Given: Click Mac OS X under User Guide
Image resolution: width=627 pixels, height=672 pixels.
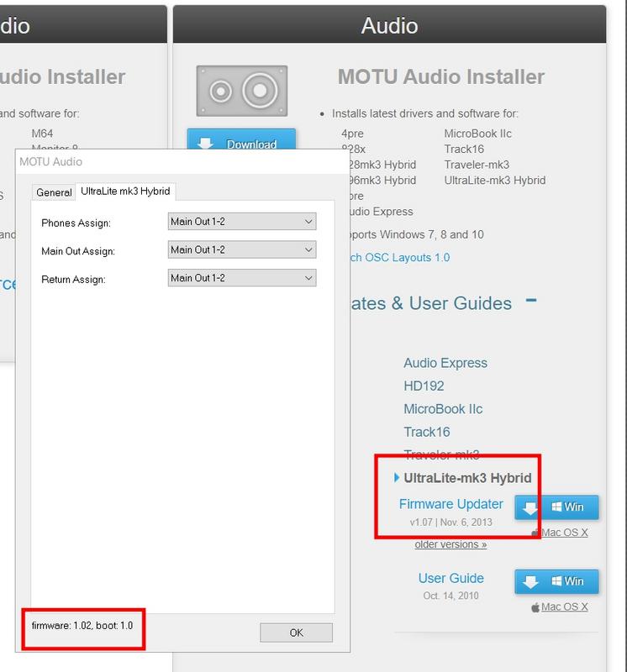Looking at the screenshot, I should tap(564, 606).
